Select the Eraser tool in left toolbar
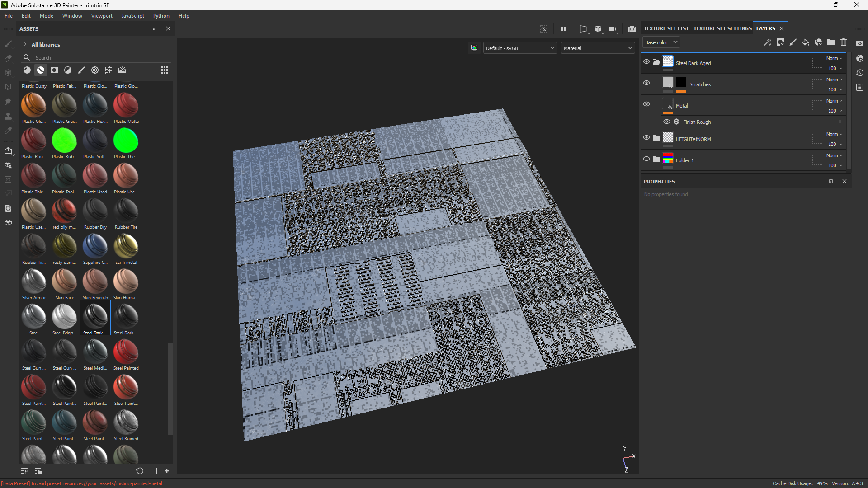Image resolution: width=868 pixels, height=488 pixels. pos(8,58)
